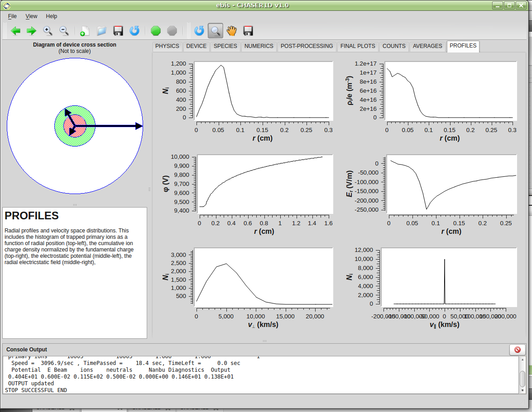
Task: Open the SPECIES tab
Action: click(x=225, y=46)
